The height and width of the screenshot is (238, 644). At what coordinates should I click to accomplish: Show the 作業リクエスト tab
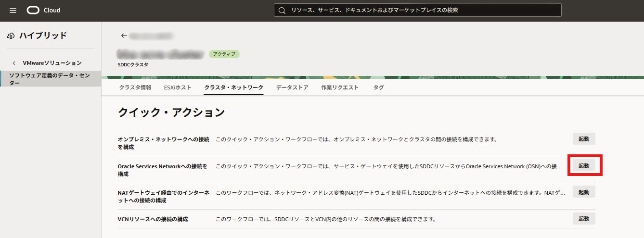340,88
